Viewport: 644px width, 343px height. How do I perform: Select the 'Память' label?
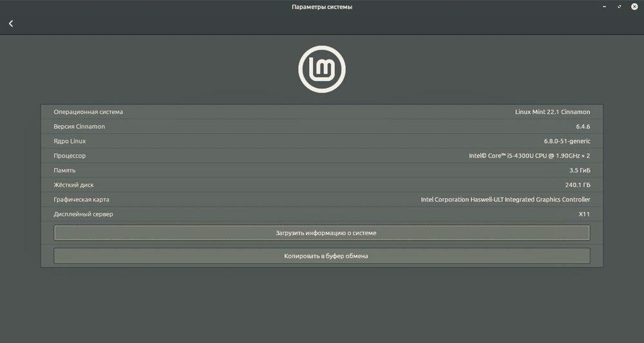tap(64, 171)
